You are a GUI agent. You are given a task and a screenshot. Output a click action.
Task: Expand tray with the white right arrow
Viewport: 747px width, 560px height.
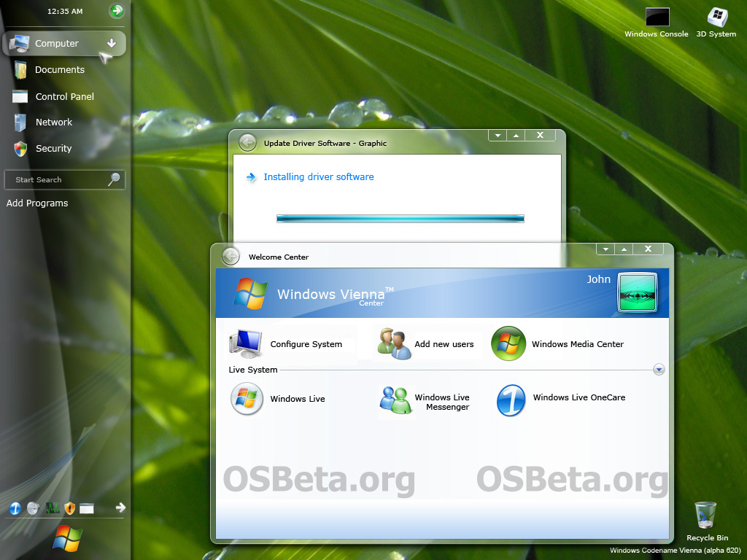(121, 507)
